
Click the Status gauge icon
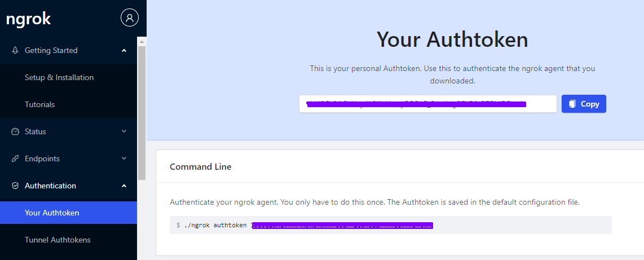(15, 131)
